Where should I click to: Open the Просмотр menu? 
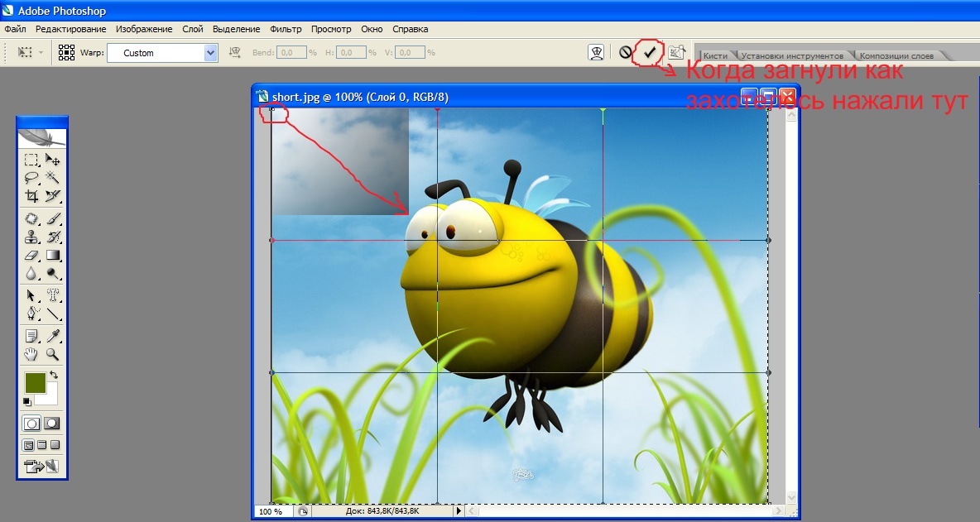tap(331, 29)
